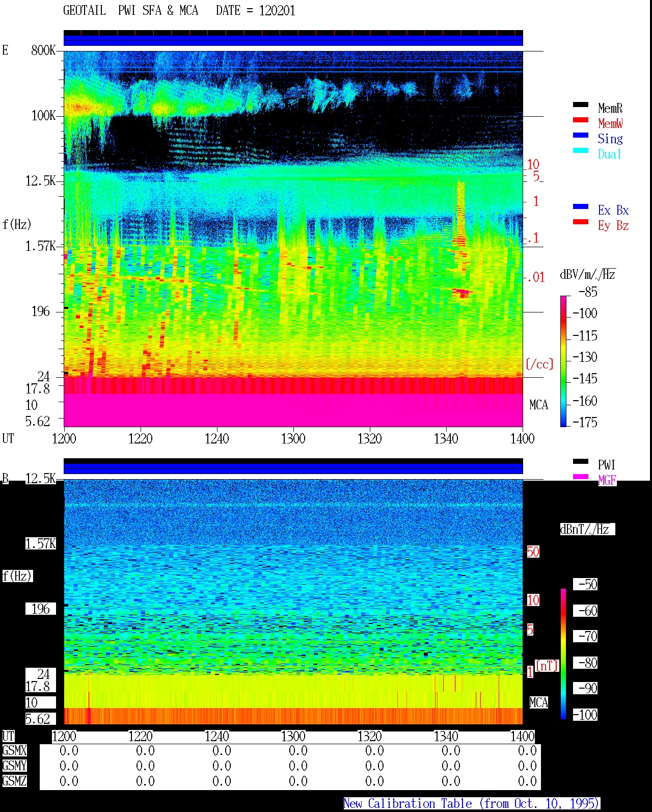Click the dBV/m/√Hz electric field color bar

[563, 361]
